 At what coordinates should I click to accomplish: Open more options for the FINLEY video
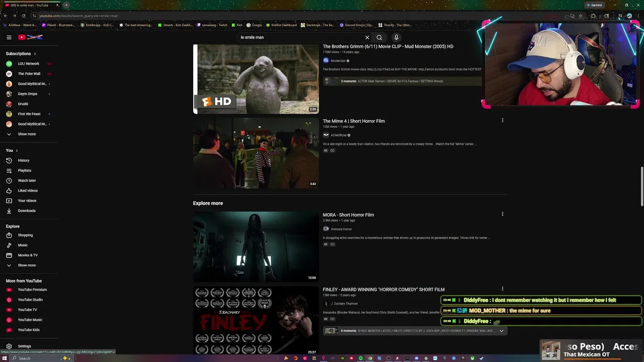point(502,289)
